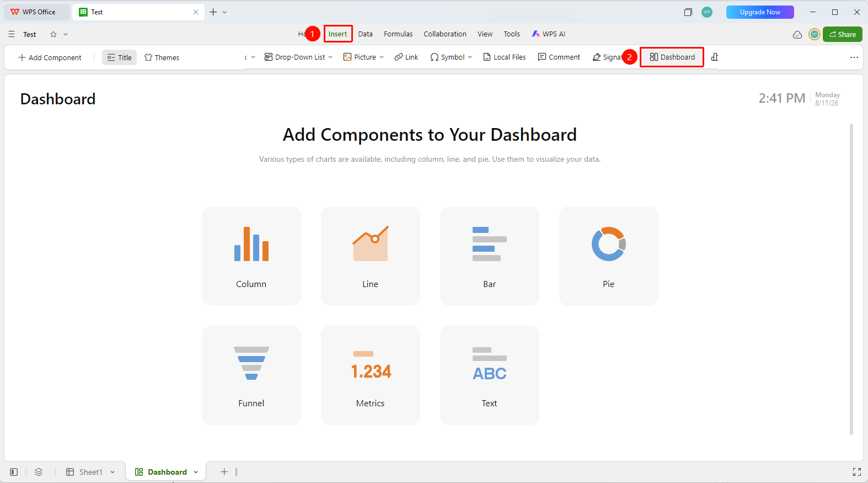This screenshot has height=483, width=868.
Task: Insert a Dashboard from the ribbon
Action: [672, 57]
